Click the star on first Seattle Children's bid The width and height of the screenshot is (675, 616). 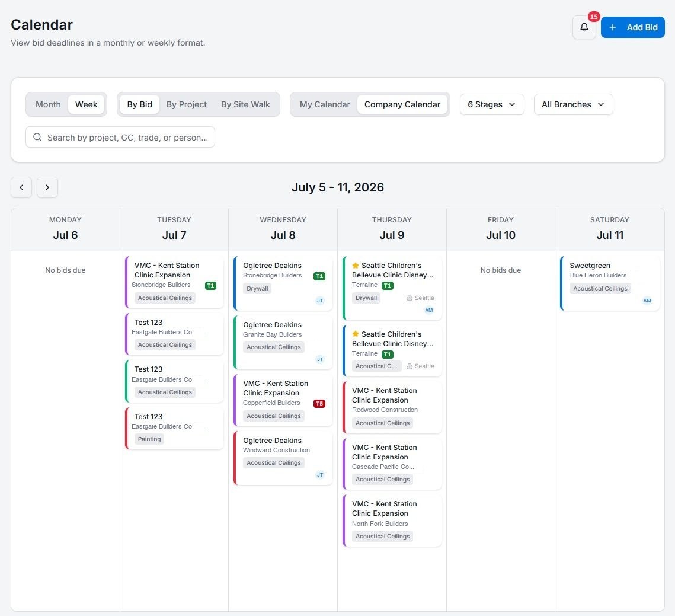[x=355, y=266]
